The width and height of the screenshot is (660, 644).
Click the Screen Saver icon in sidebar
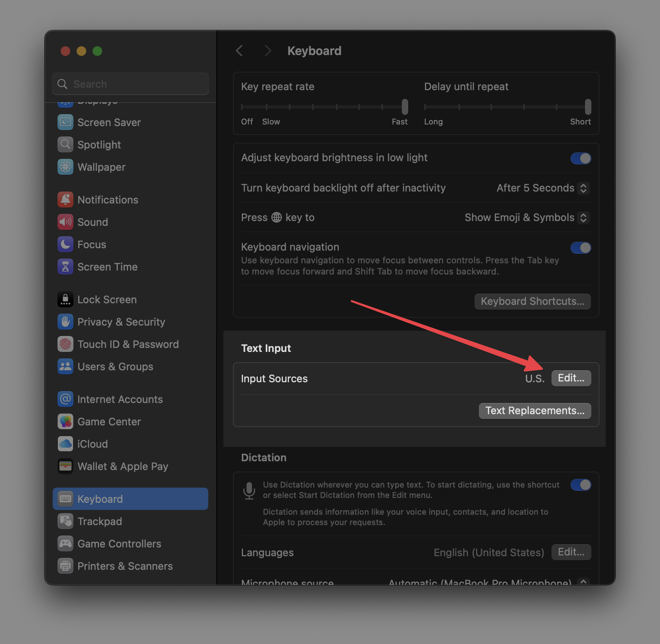[65, 122]
